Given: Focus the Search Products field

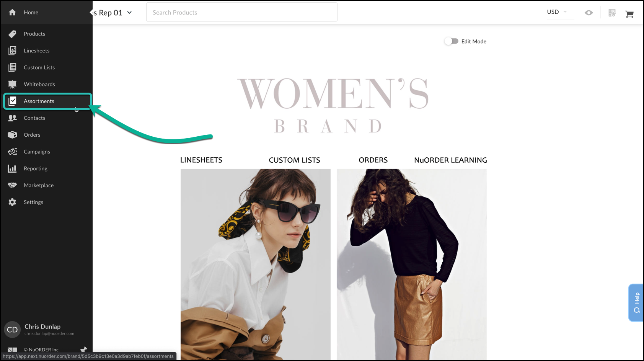Looking at the screenshot, I should 241,12.
